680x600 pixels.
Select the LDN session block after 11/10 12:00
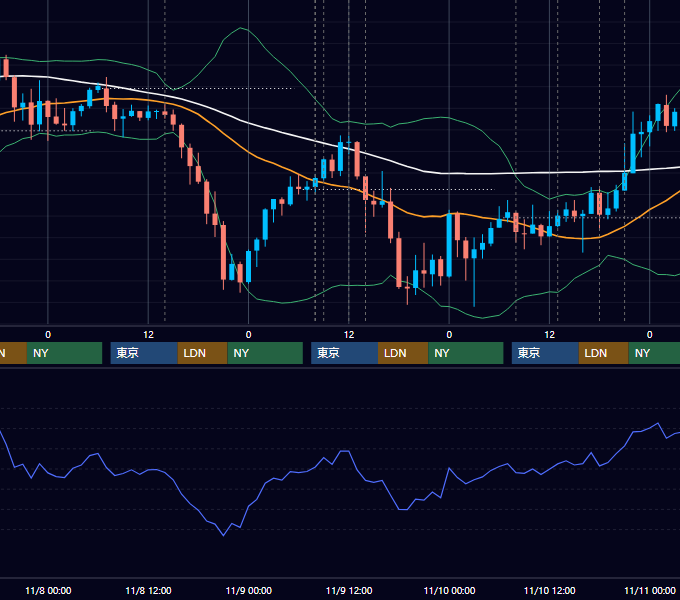click(x=604, y=353)
